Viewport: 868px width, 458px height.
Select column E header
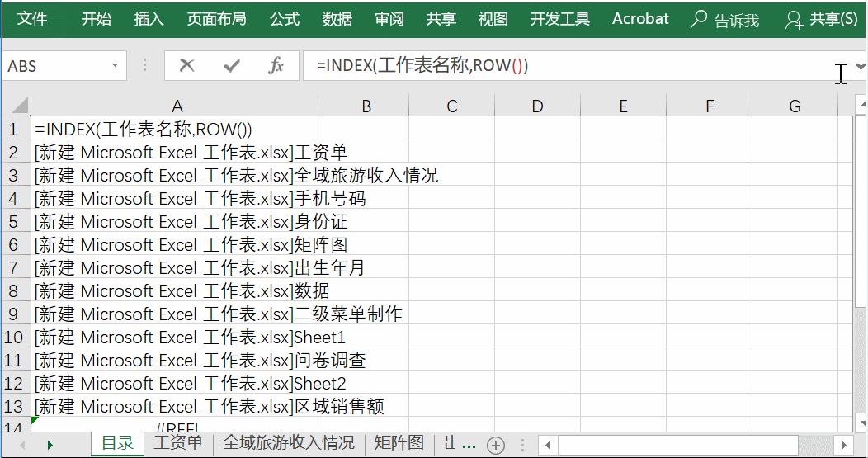pos(623,106)
